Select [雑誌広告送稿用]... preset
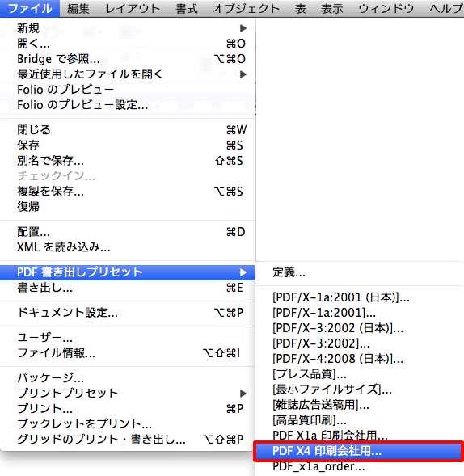464x476 pixels. (x=360, y=405)
